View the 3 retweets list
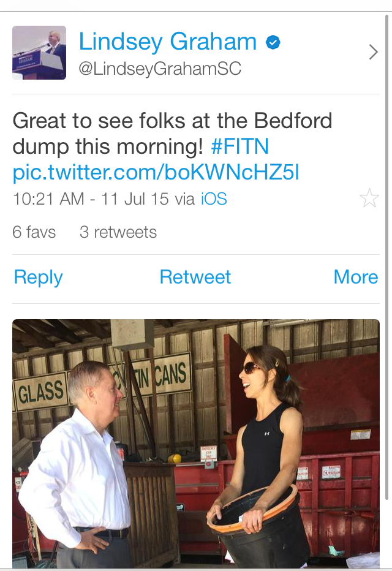The height and width of the screenshot is (571, 392). click(118, 232)
